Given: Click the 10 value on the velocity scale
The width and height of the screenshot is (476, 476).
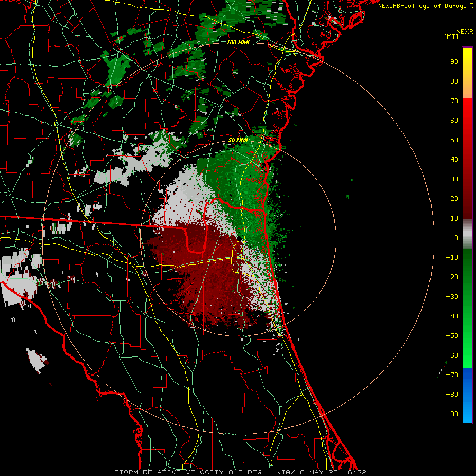Looking at the screenshot, I should [x=454, y=218].
